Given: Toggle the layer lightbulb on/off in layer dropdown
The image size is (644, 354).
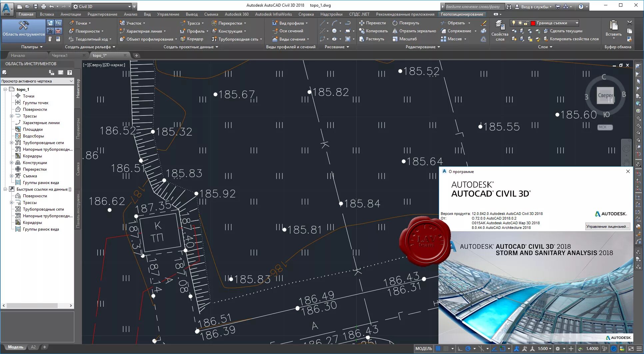Looking at the screenshot, I should click(514, 23).
